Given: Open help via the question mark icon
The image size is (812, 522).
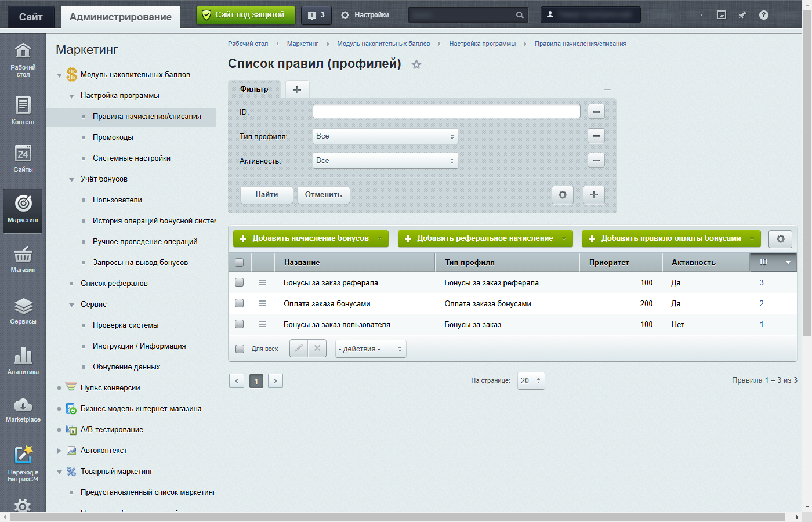Looking at the screenshot, I should [764, 15].
